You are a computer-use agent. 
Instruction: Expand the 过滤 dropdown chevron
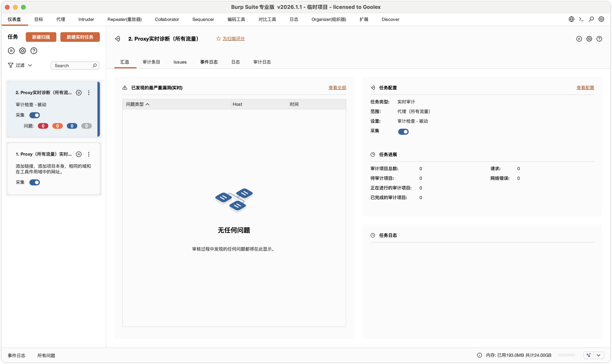point(30,65)
